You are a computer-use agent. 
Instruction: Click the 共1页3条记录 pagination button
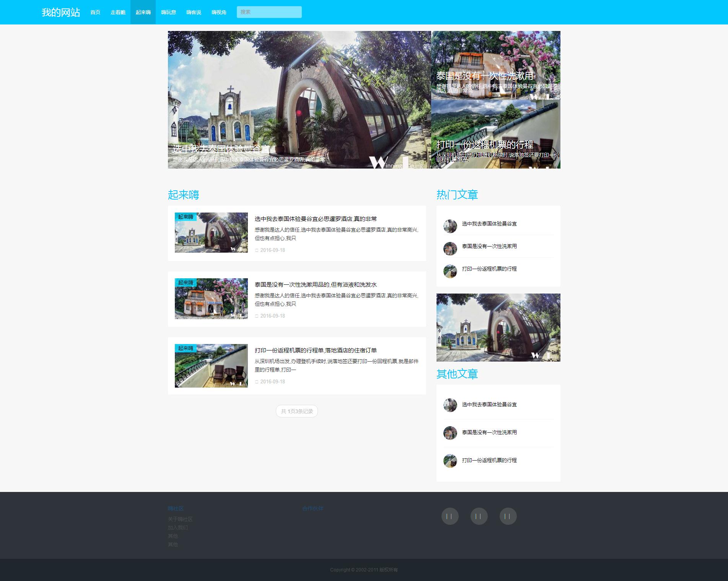[297, 411]
